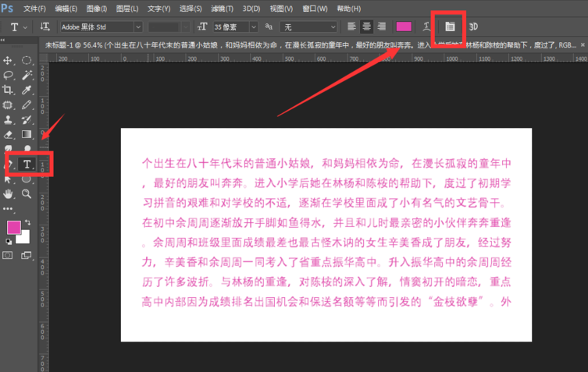The image size is (588, 372).
Task: Select the Crop tool
Action: [9, 90]
